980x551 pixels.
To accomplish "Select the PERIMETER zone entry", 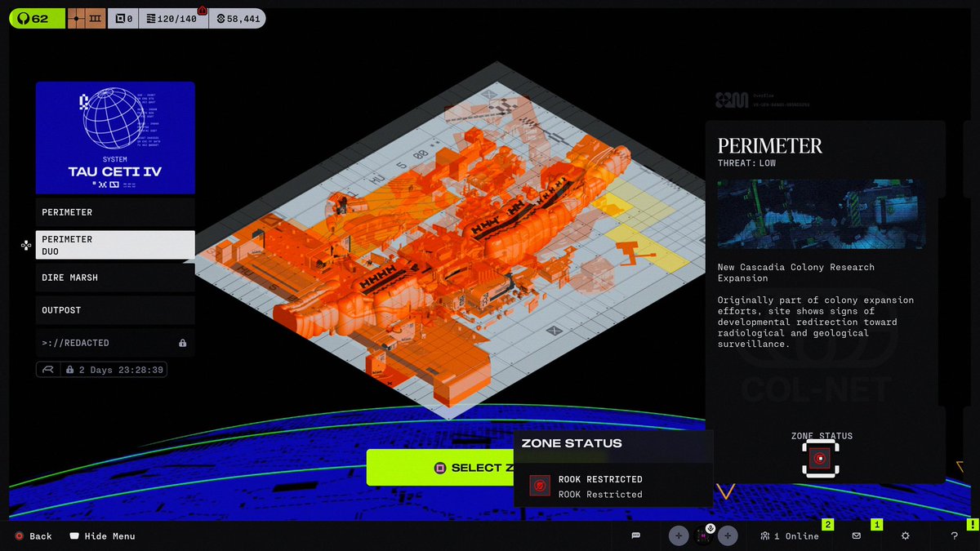I will (115, 212).
